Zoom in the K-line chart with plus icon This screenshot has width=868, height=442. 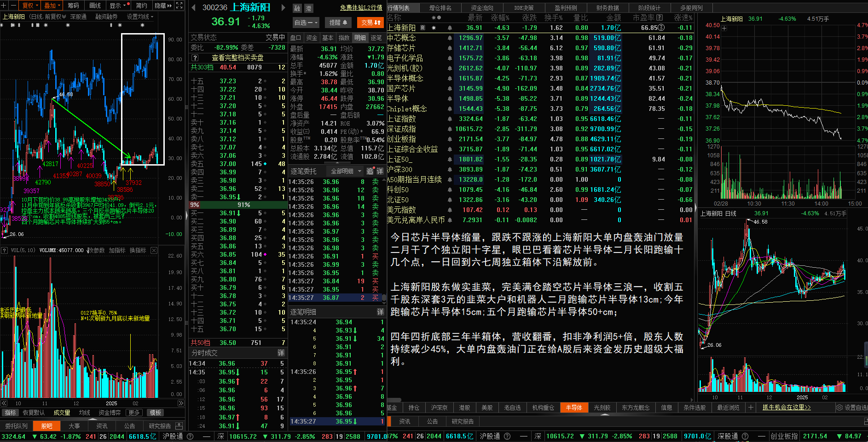pyautogui.click(x=4, y=5)
